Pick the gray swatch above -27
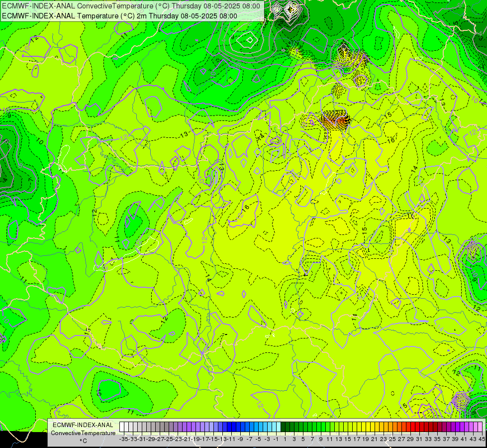The height and width of the screenshot is (448, 487). pyautogui.click(x=158, y=427)
